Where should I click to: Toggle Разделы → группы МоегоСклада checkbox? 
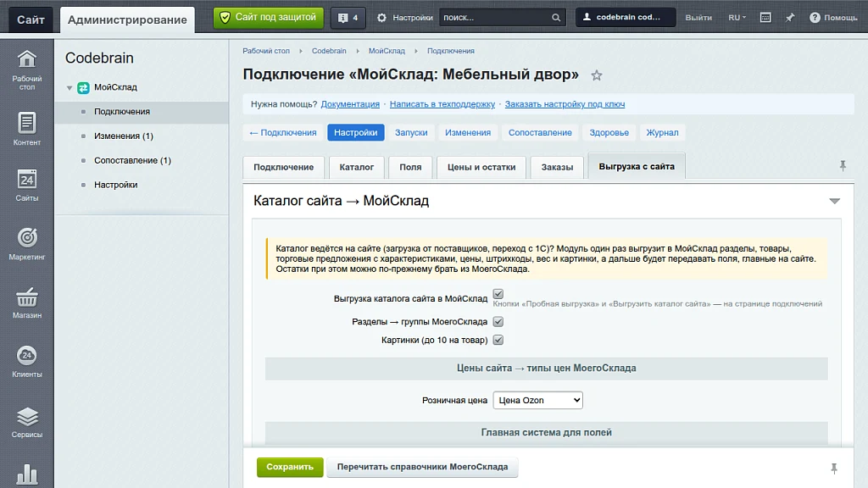tap(498, 321)
